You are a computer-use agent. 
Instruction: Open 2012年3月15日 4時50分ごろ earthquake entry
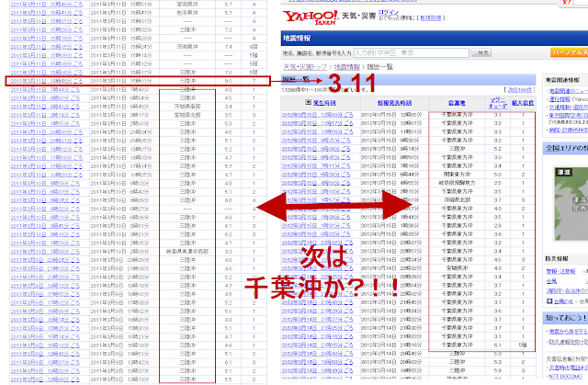[316, 183]
